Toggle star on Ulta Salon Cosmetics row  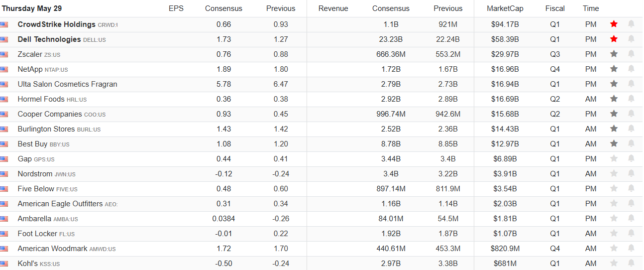[614, 84]
